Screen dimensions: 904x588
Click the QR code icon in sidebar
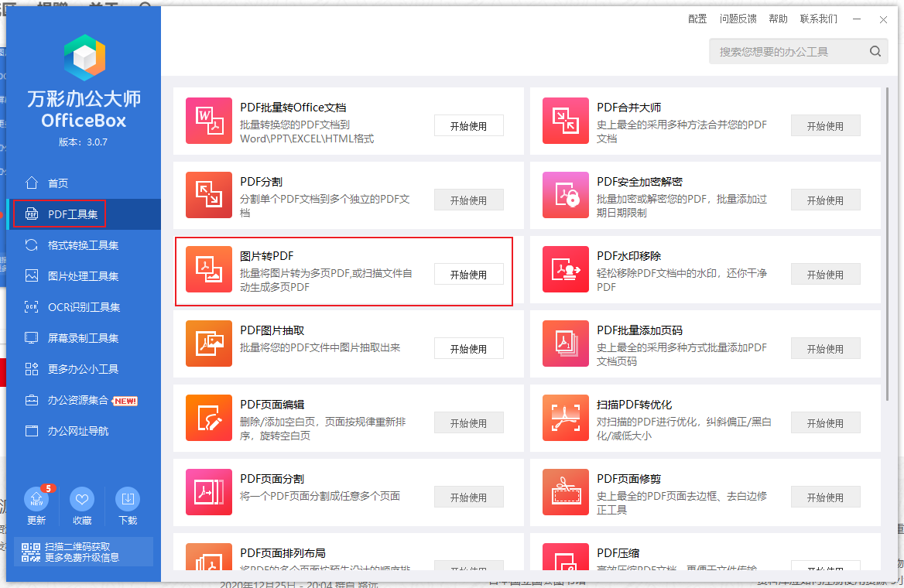(x=30, y=552)
